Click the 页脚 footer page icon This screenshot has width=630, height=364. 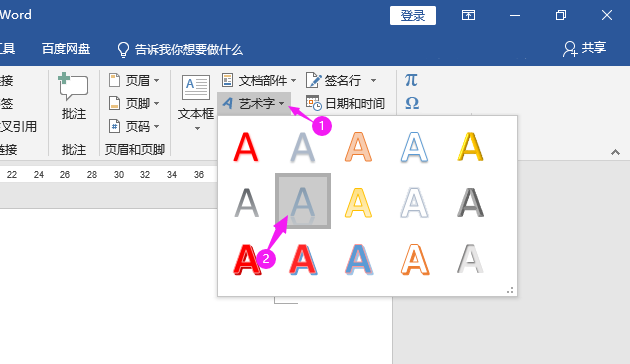(x=114, y=103)
